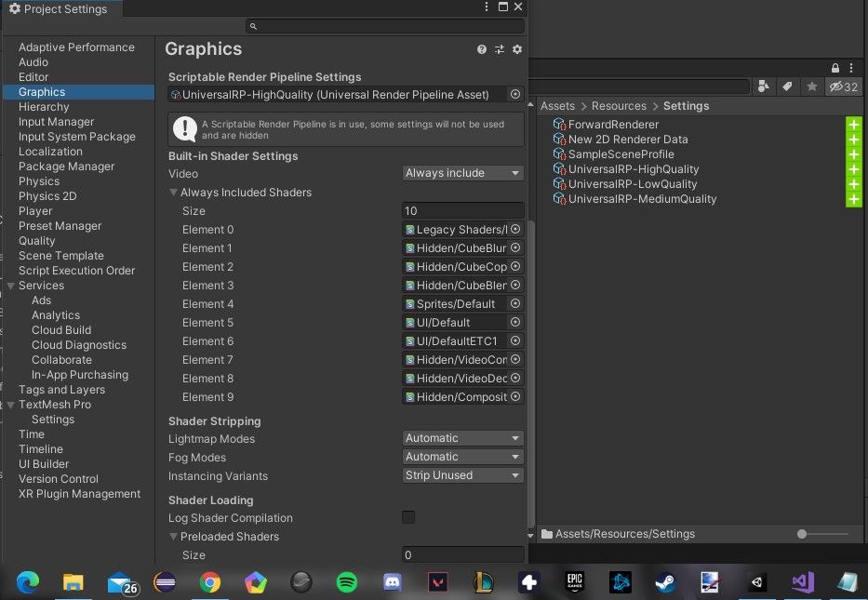868x600 pixels.
Task: Click the Graphics presets slider icon
Action: [500, 49]
